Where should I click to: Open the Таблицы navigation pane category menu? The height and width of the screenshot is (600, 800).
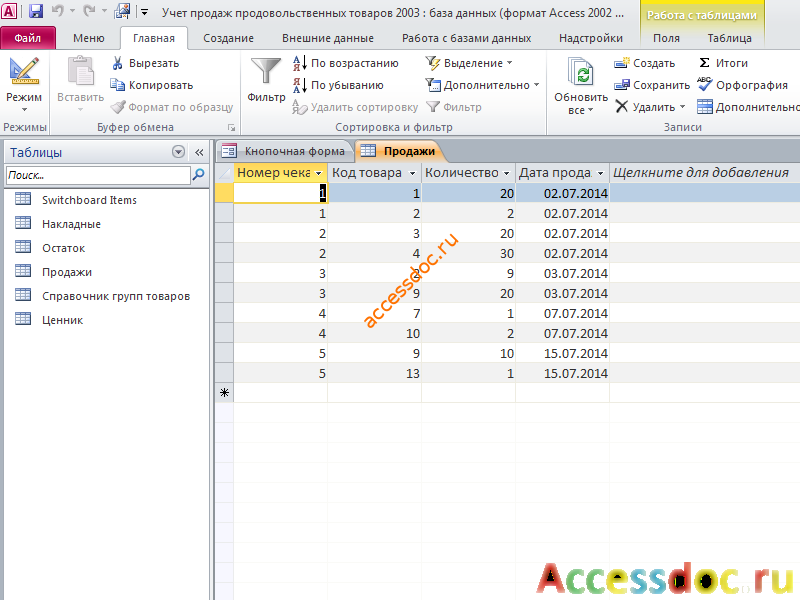click(x=178, y=152)
